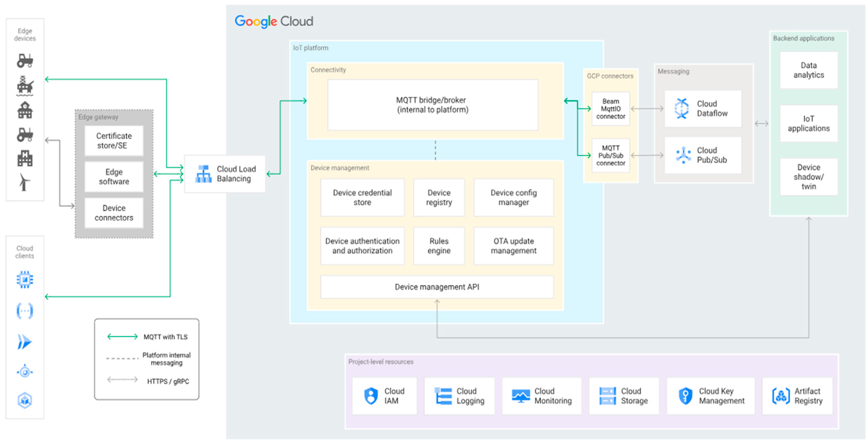Select the Cloud Logging icon
The height and width of the screenshot is (445, 868).
443,396
